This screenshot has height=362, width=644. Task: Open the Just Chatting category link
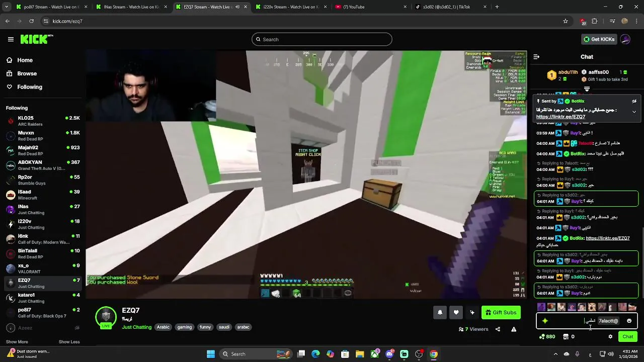click(136, 327)
